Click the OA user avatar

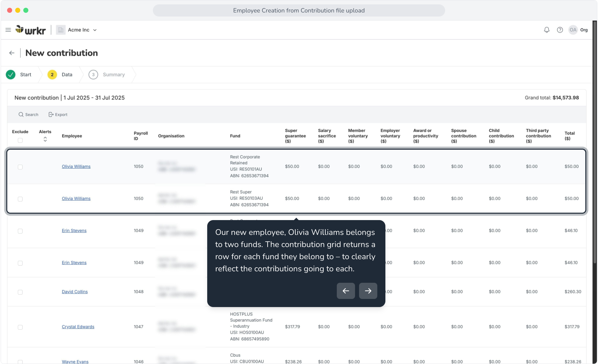(573, 30)
